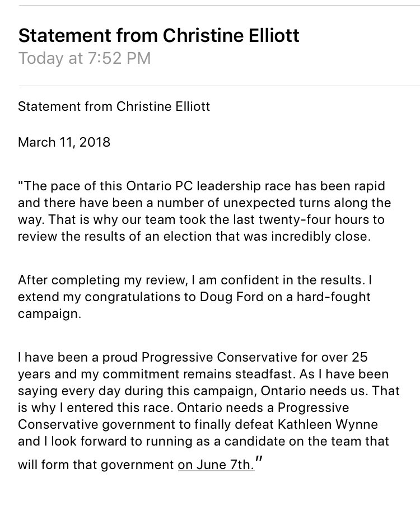Tap the underlined "on June 7th" date link

pos(216,465)
